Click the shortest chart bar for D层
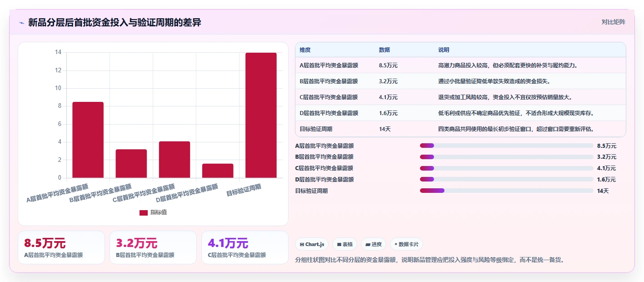This screenshot has width=644, height=282. pyautogui.click(x=218, y=171)
